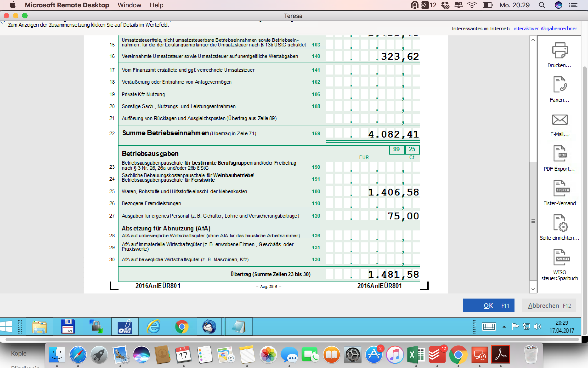588x368 pixels.
Task: Open Finder from the Dock
Action: click(57, 354)
